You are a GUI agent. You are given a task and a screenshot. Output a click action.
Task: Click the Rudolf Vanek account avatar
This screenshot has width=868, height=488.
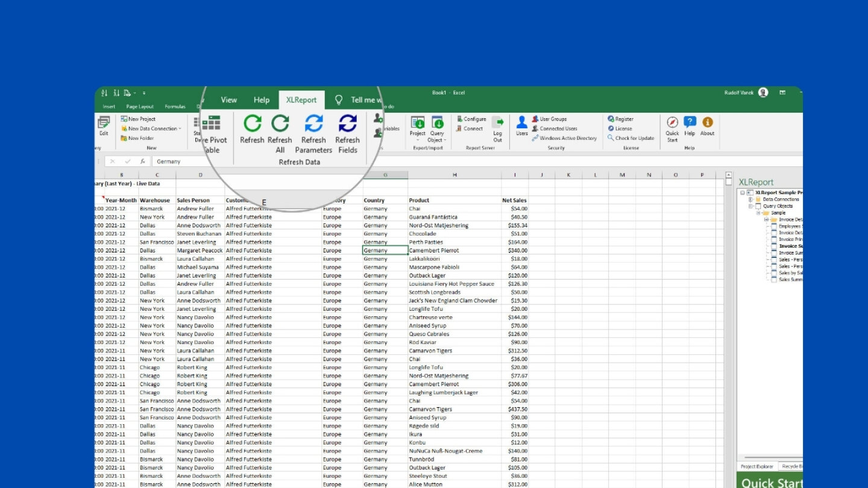[x=763, y=93]
